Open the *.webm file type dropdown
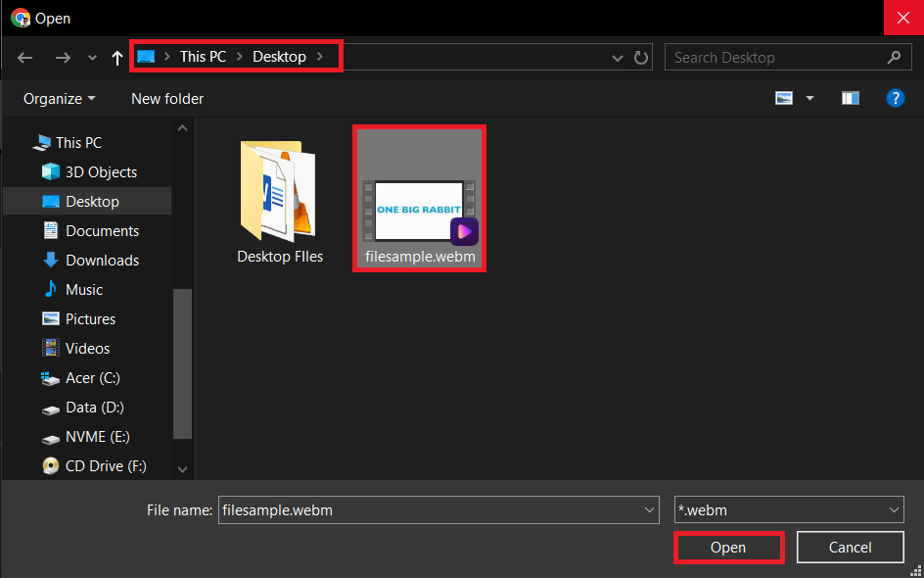Image resolution: width=924 pixels, height=578 pixels. click(789, 509)
